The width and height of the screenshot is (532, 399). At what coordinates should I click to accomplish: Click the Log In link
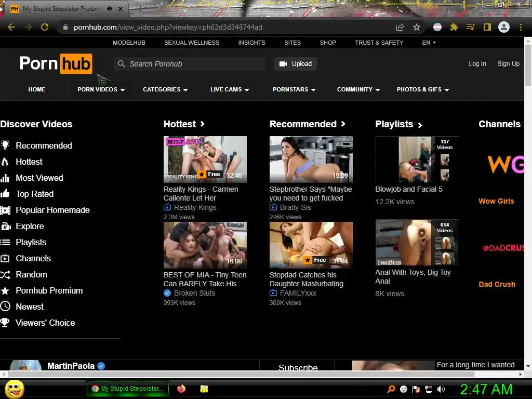click(x=477, y=64)
